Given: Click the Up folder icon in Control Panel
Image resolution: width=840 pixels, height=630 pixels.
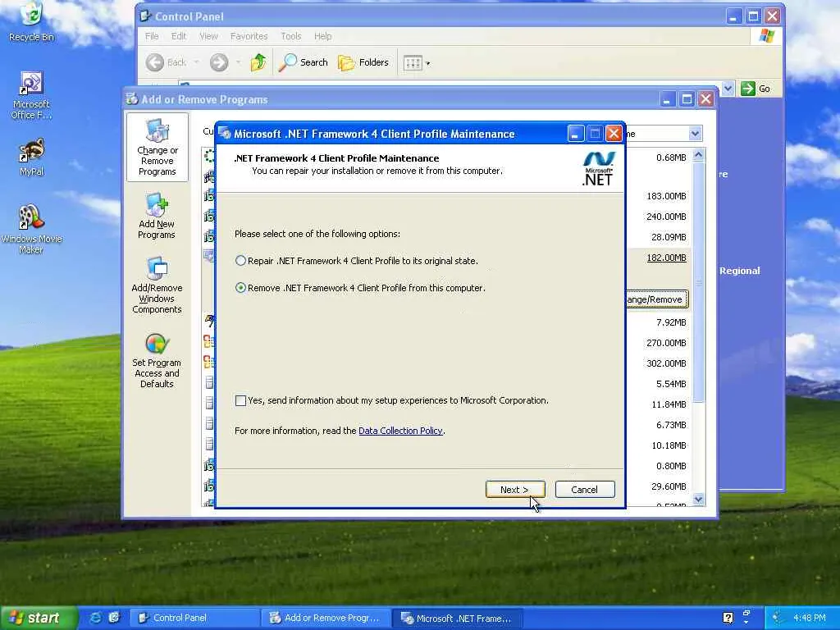Looking at the screenshot, I should pos(258,62).
